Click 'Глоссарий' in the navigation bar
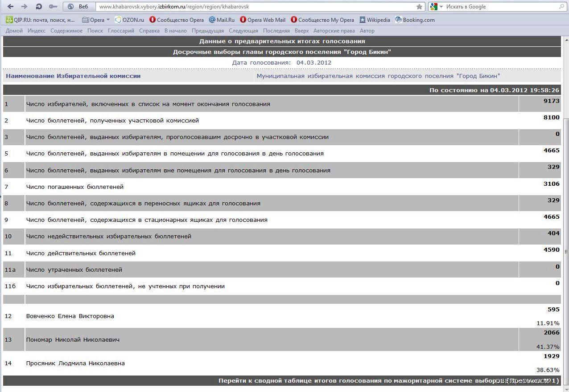 pos(121,31)
